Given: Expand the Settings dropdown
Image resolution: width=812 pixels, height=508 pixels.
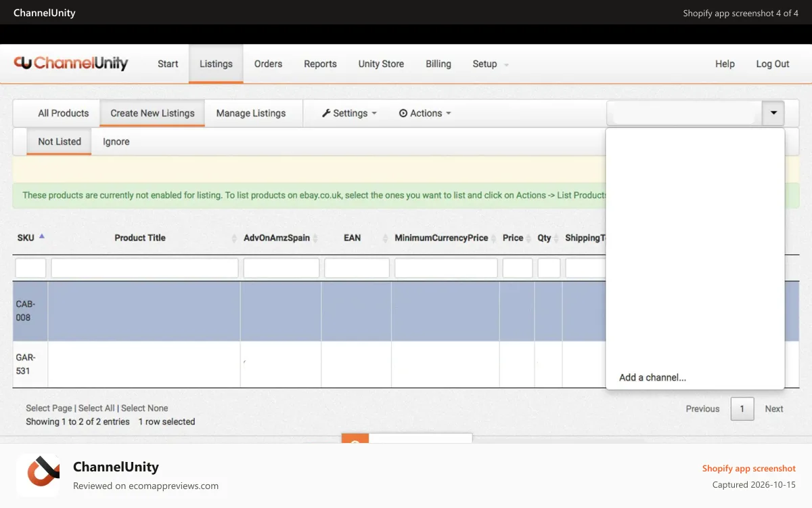Looking at the screenshot, I should point(349,113).
